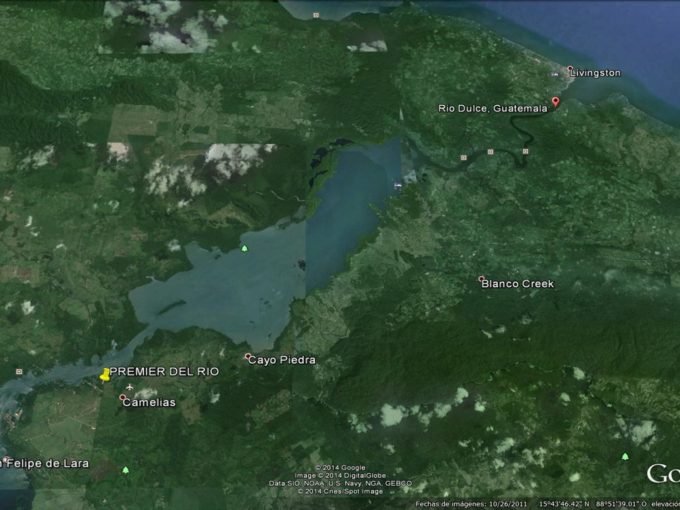This screenshot has width=680, height=510.
Task: Click the Camelias place marker circle
Action: [x=123, y=398]
